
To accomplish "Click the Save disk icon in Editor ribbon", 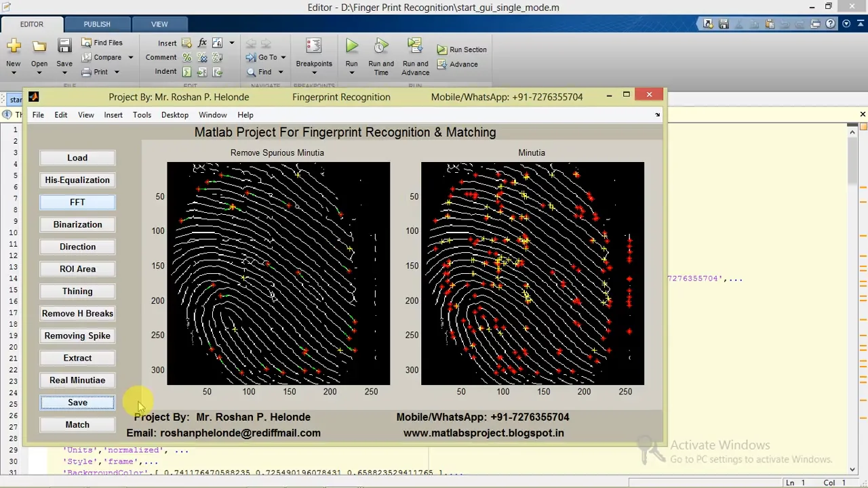I will (x=64, y=47).
